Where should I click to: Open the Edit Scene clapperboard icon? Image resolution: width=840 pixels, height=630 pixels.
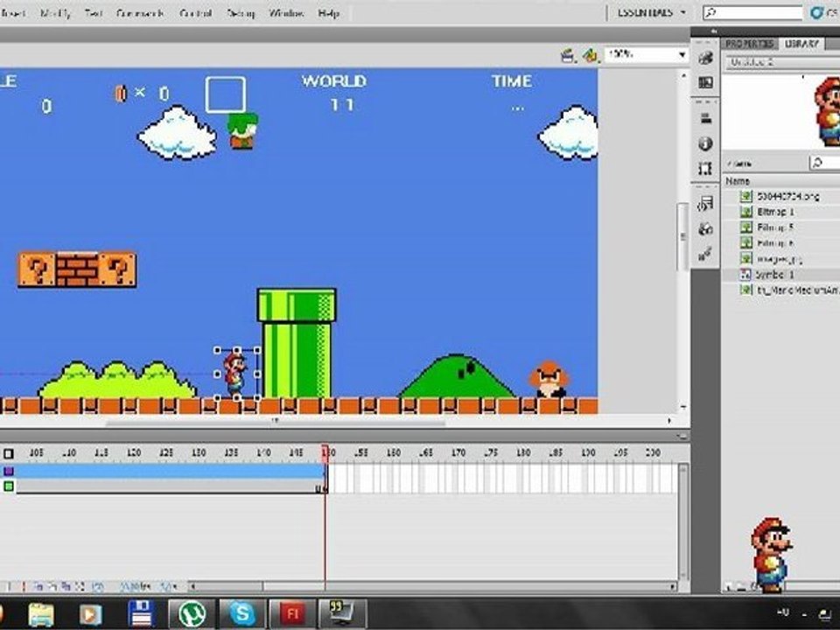[568, 54]
